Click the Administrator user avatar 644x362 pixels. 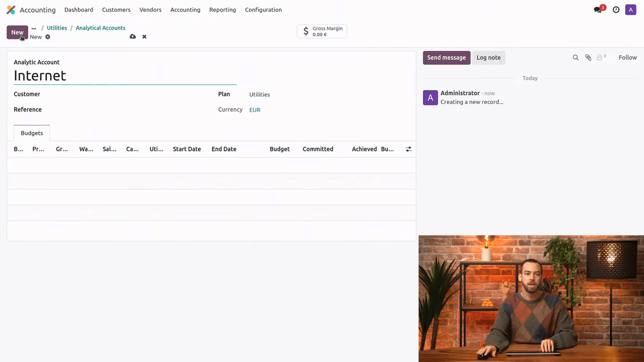[630, 10]
